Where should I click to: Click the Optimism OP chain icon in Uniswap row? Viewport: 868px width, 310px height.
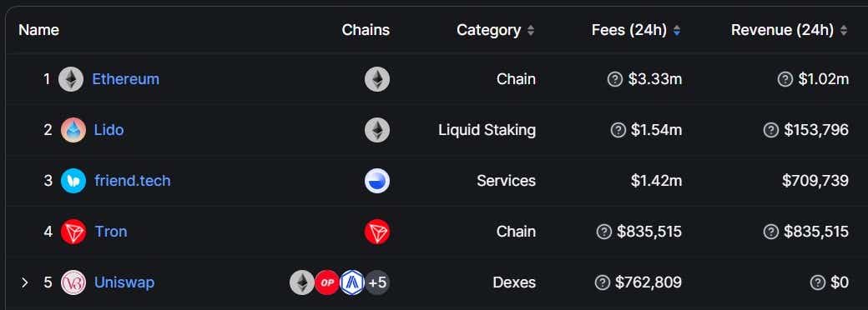(326, 282)
